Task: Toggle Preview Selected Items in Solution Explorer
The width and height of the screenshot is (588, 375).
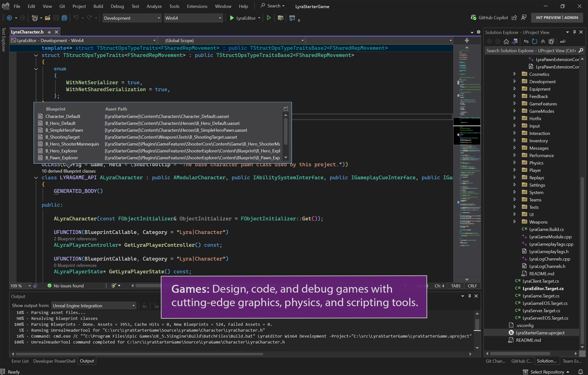Action: click(x=551, y=41)
